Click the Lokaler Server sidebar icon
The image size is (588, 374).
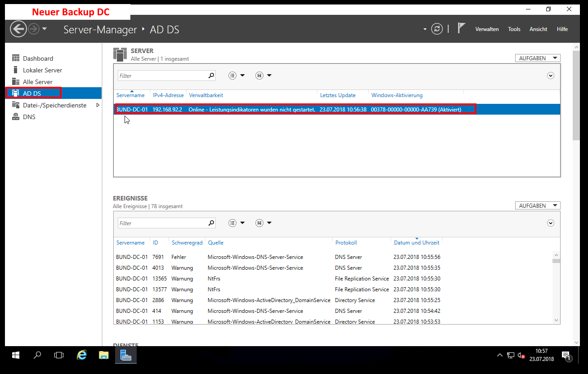tap(16, 70)
